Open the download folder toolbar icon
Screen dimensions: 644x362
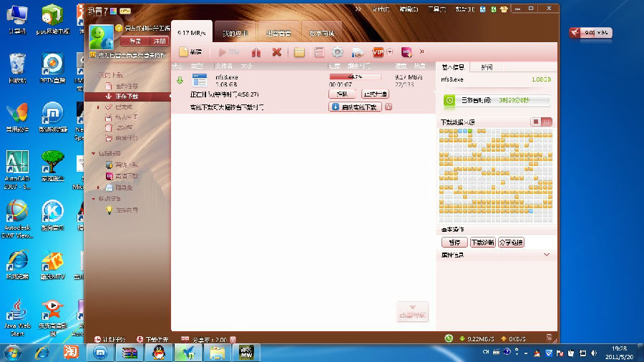tap(299, 52)
